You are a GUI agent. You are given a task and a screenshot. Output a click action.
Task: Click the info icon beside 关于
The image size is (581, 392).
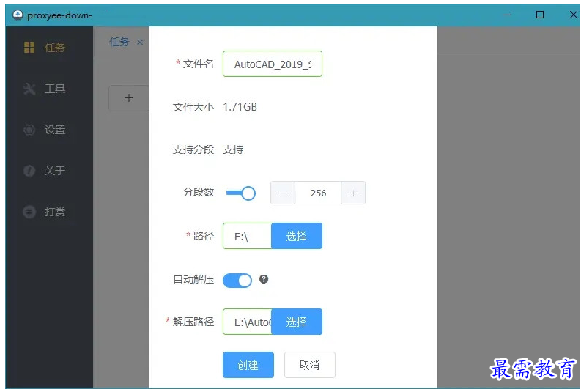(x=29, y=171)
